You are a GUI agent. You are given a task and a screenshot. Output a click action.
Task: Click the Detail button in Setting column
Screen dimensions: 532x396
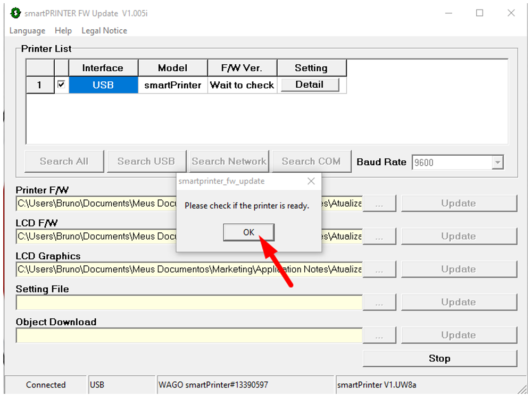coord(310,85)
